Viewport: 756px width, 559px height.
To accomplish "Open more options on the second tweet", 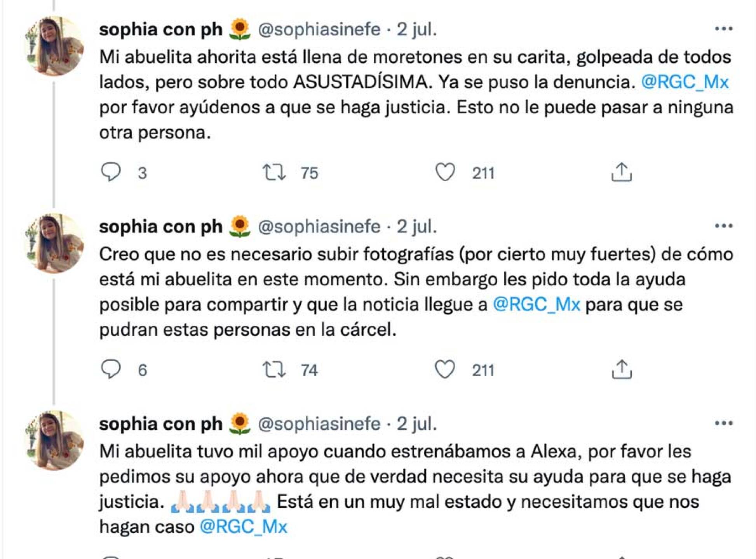I will click(723, 226).
